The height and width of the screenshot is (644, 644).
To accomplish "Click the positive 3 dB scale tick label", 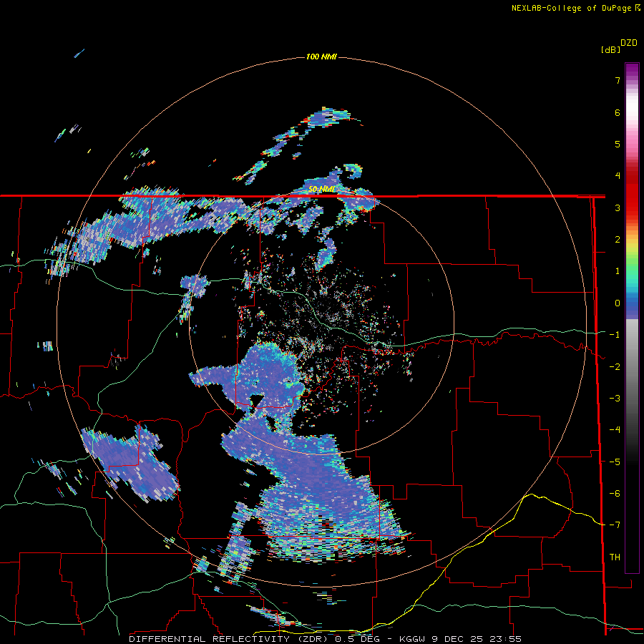I will pos(618,208).
